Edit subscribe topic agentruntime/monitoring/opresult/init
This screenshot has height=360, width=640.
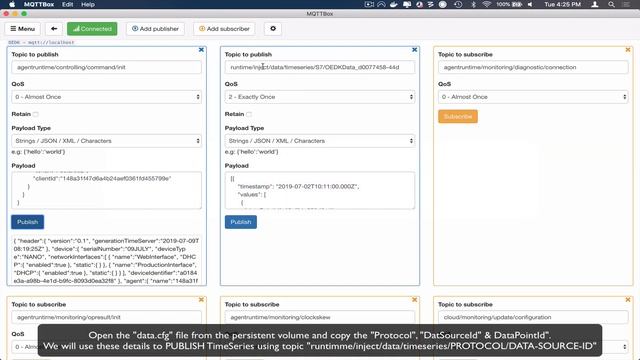[106, 317]
